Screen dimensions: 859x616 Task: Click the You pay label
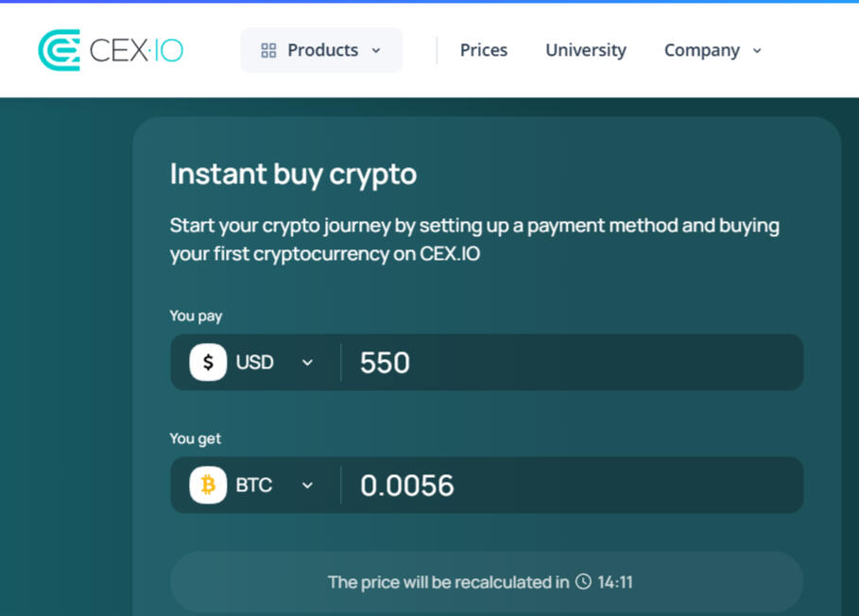pyautogui.click(x=196, y=316)
